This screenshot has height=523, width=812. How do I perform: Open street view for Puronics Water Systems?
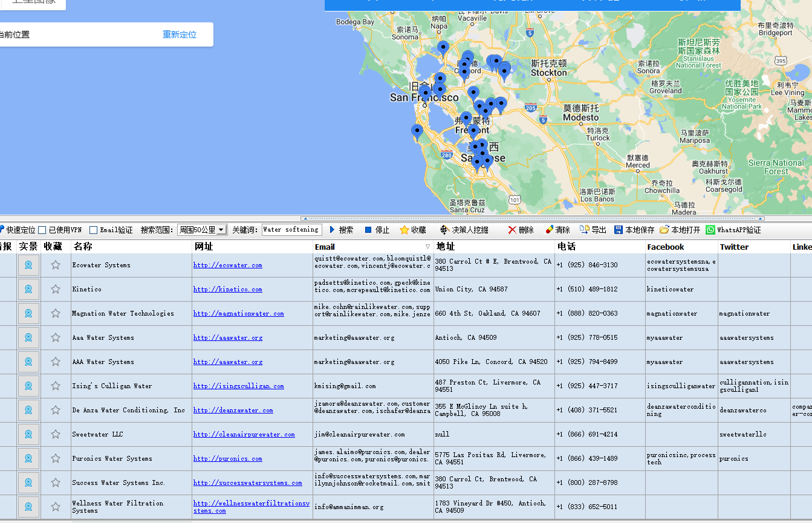point(28,458)
